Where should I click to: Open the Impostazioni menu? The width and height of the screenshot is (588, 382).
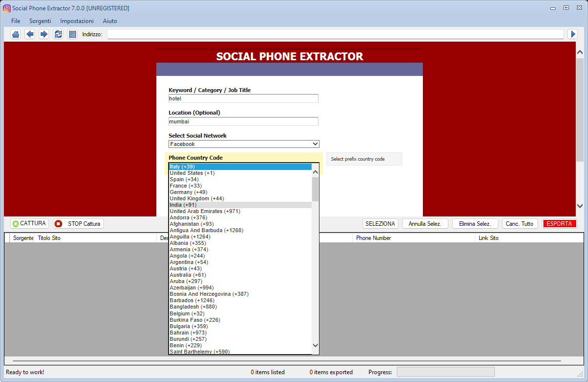coord(77,21)
